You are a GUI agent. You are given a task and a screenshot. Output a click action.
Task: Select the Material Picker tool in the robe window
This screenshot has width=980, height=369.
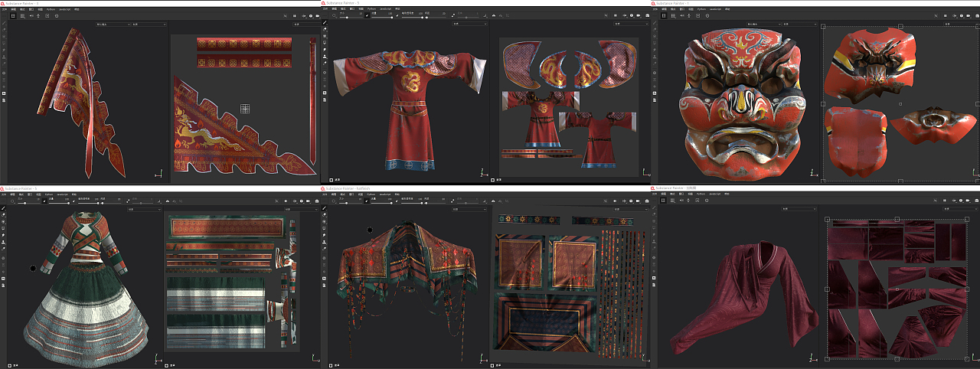click(325, 63)
